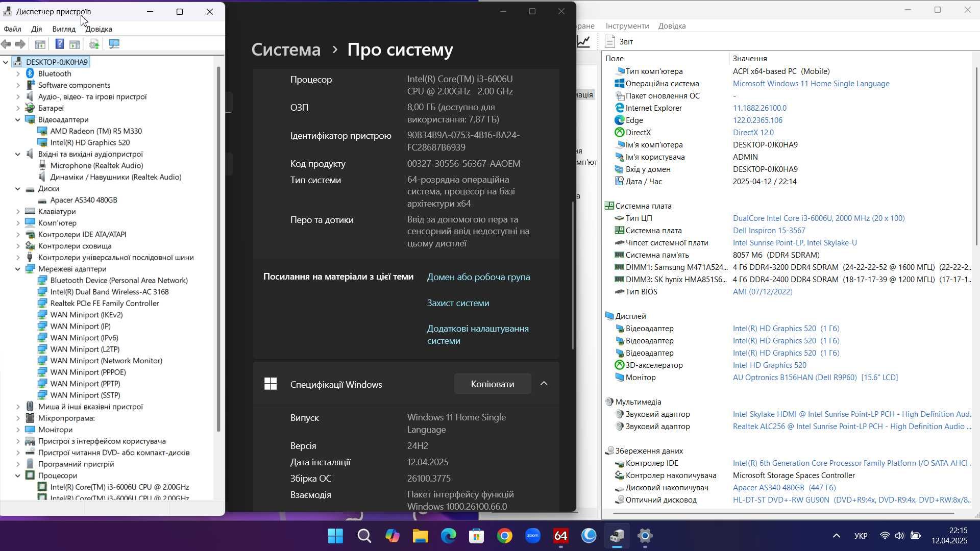Collapse the Відеоадаптери node

18,120
